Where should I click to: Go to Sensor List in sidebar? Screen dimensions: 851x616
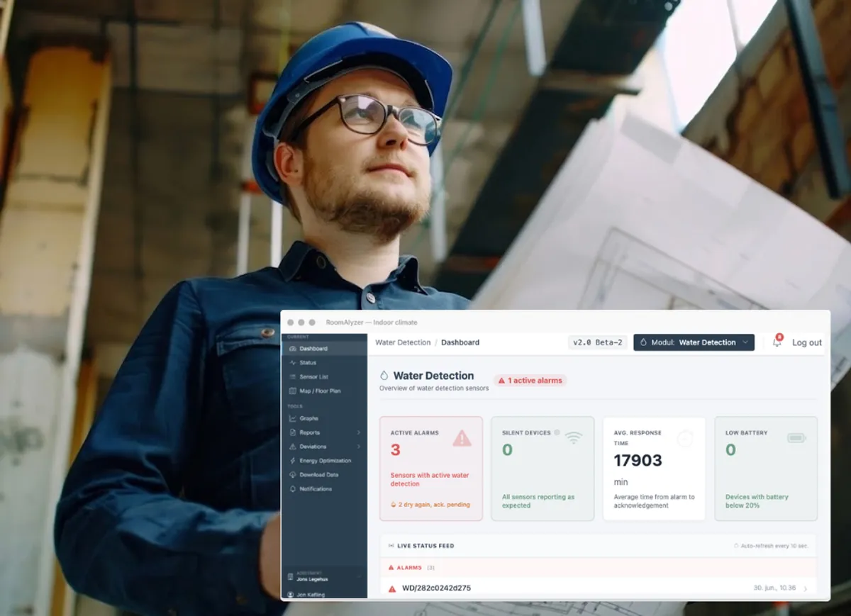(x=324, y=377)
